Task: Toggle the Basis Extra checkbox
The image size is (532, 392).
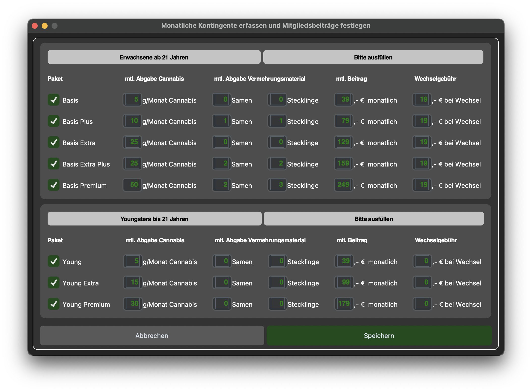Action: [x=54, y=142]
